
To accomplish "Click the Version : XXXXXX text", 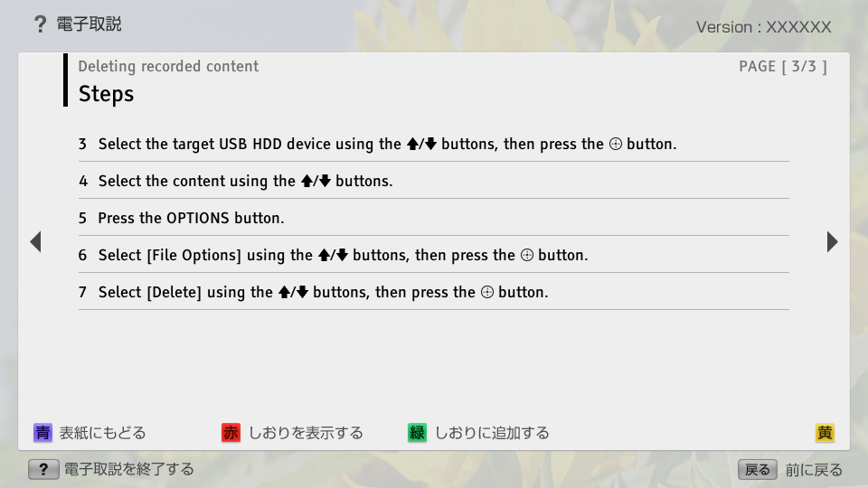I will tap(763, 27).
